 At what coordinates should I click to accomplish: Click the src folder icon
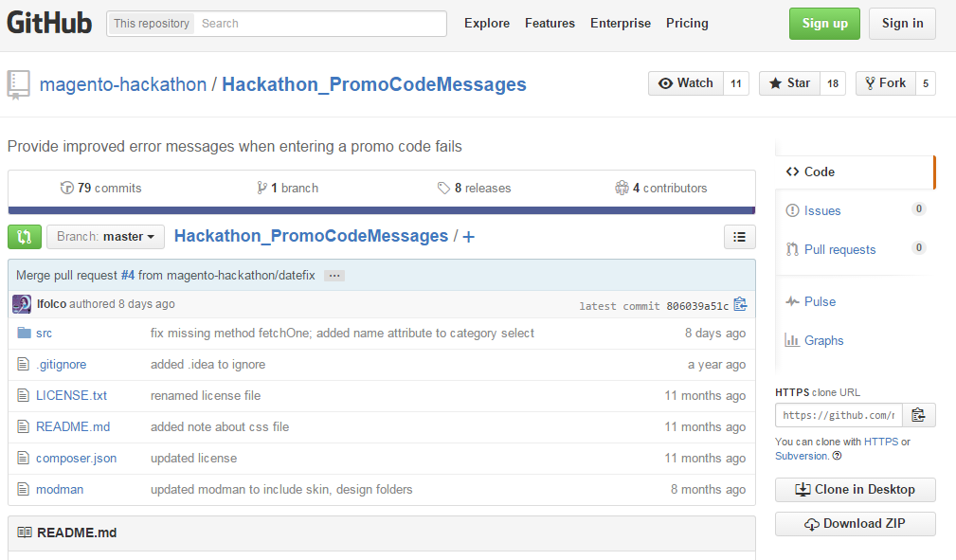point(25,333)
